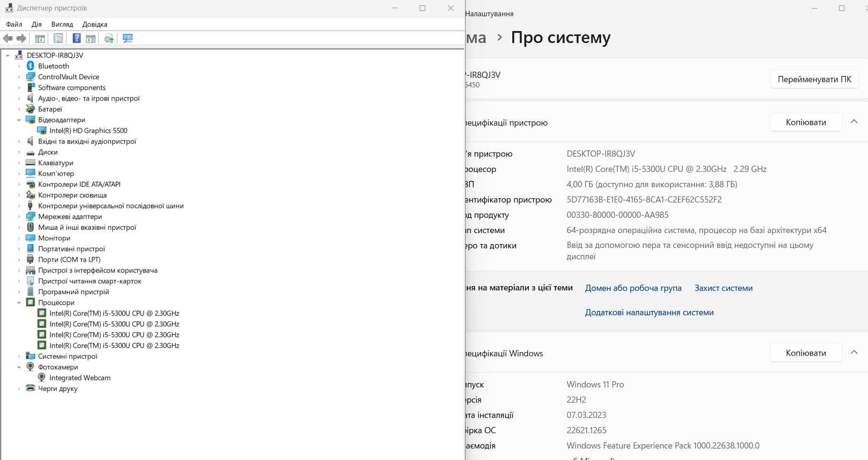
Task: Collapse the Специфікації пристрою section chevron
Action: click(854, 122)
